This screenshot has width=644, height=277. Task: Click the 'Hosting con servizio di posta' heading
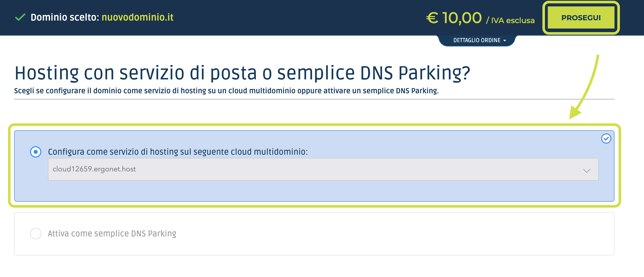pos(242,73)
